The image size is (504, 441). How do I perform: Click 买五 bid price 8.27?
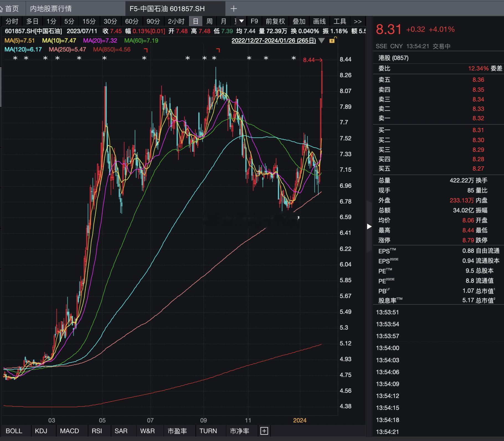point(478,169)
